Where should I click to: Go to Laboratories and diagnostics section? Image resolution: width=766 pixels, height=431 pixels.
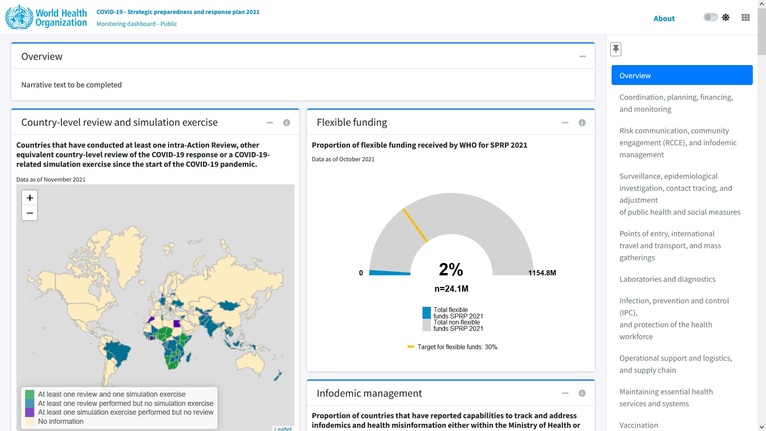(682, 279)
